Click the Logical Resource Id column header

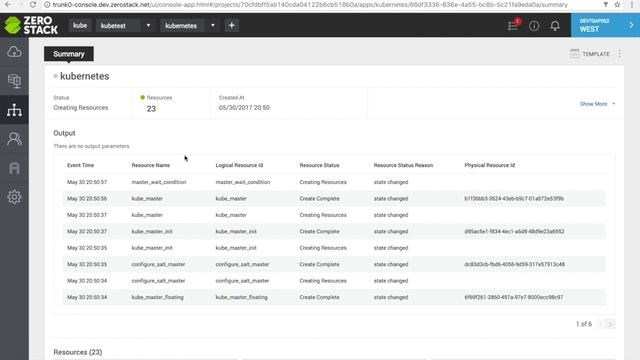[239, 165]
